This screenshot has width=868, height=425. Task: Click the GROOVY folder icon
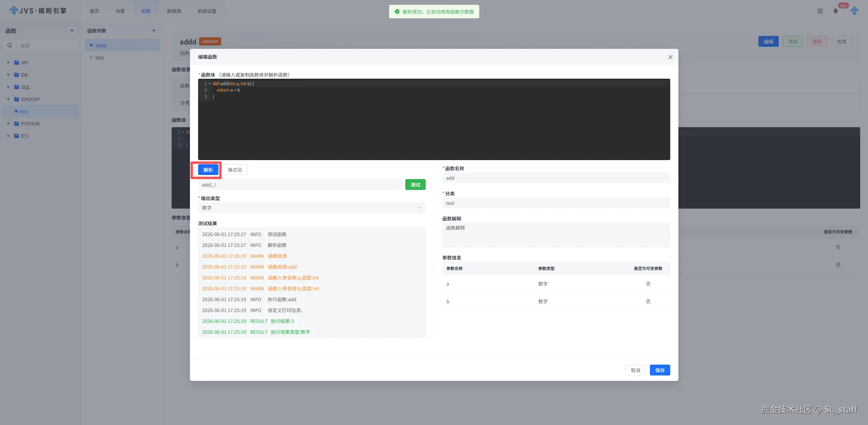(17, 99)
